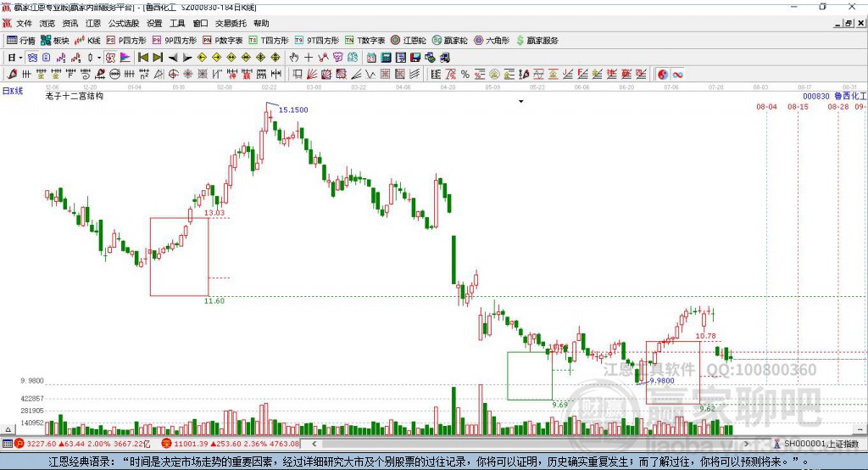Toggle the flag chart icon
This screenshot has width=868, height=470.
[x=125, y=58]
